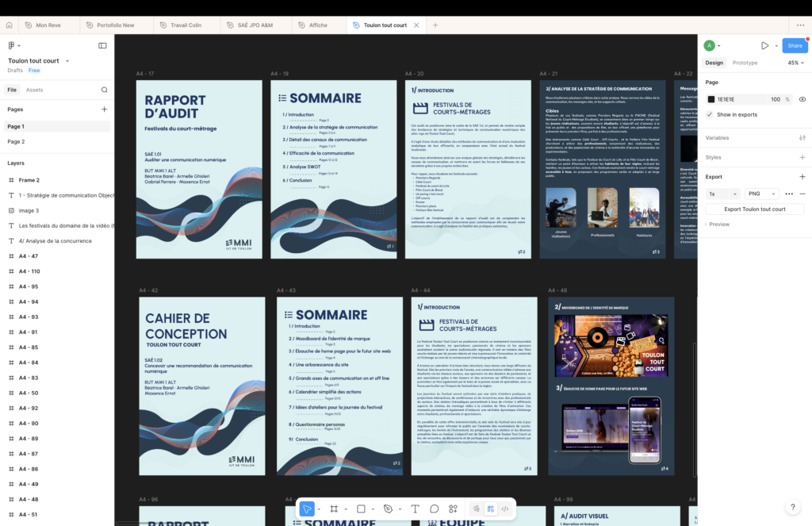This screenshot has width=812, height=526.
Task: Add a style with plus icon
Action: 802,158
